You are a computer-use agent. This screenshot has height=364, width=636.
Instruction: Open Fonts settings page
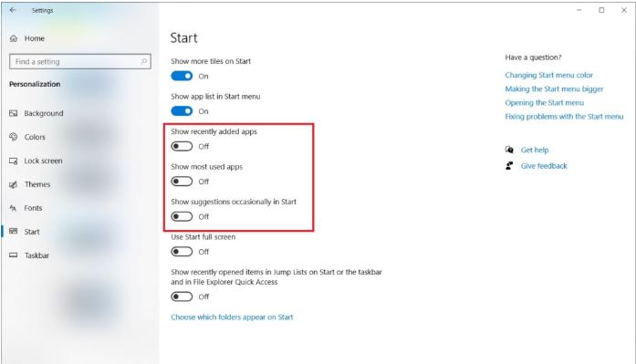(33, 208)
